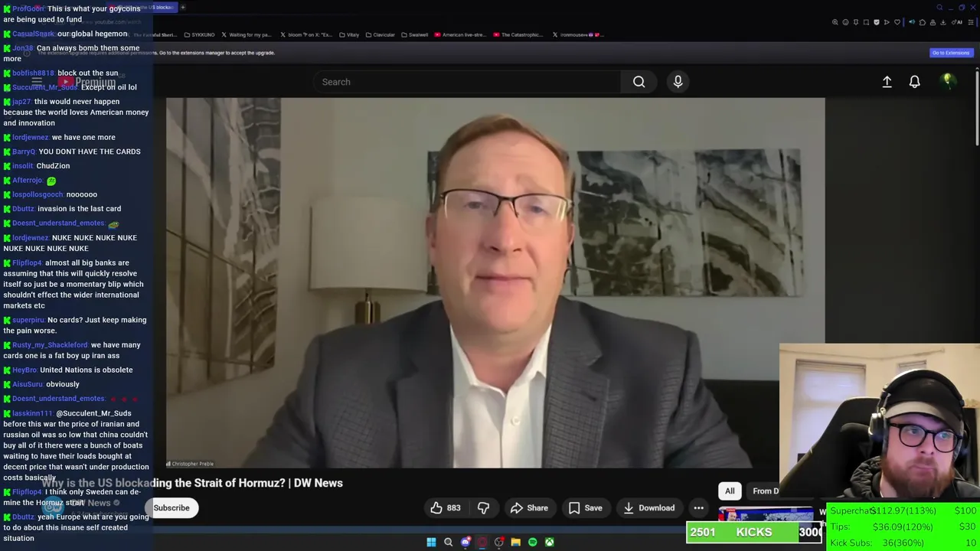
Task: Open the SYKKUNO bookmark
Action: (x=200, y=34)
